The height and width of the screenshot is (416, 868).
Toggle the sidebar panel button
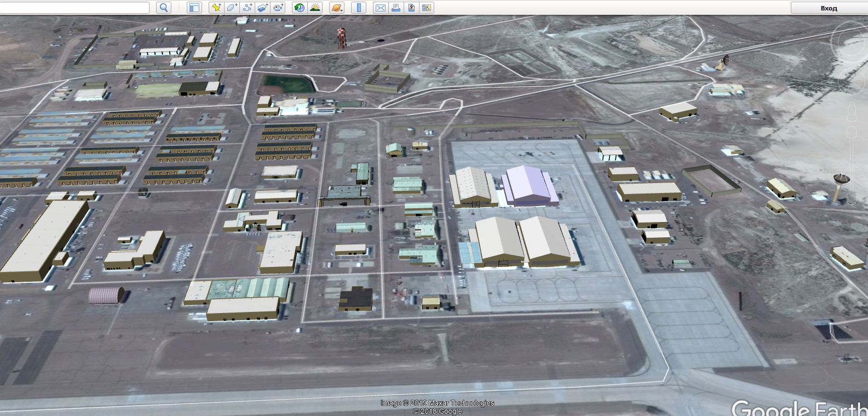(x=194, y=8)
